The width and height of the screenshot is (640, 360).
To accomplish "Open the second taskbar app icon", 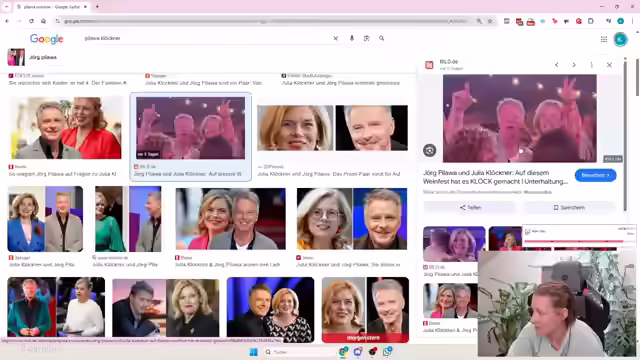I will pos(358,351).
